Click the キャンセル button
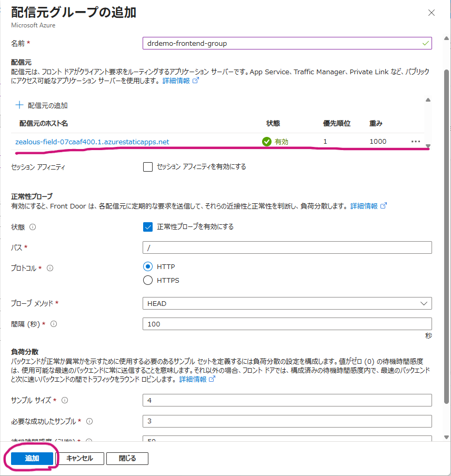Image resolution: width=451 pixels, height=476 pixels. click(80, 458)
